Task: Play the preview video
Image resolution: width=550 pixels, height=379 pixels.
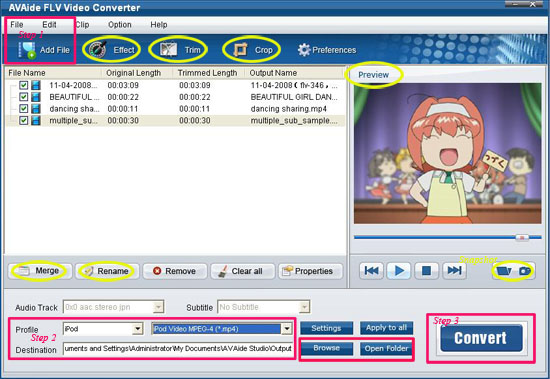Action: [399, 271]
